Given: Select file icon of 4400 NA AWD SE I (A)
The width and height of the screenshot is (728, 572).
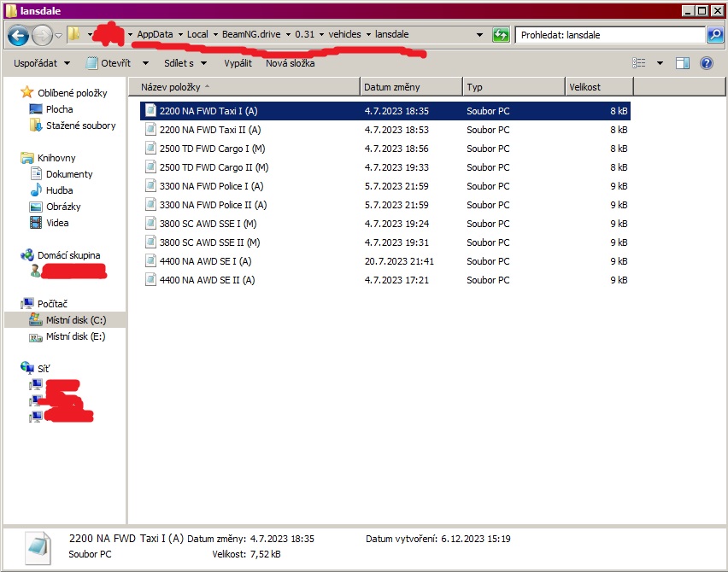Looking at the screenshot, I should (x=150, y=260).
